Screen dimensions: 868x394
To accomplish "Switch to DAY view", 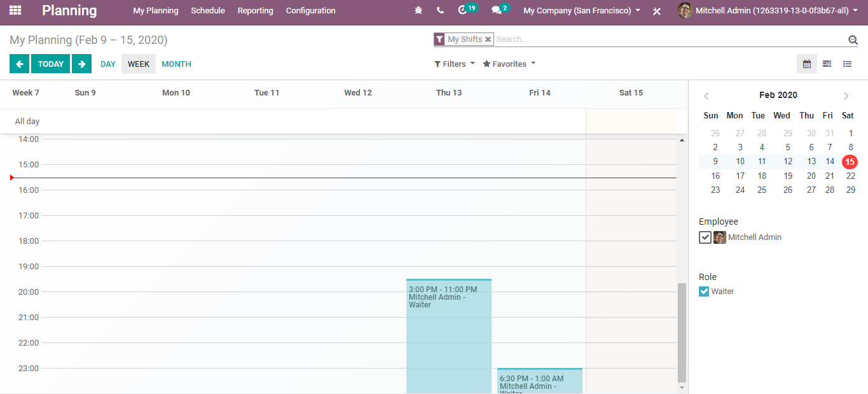I will pos(108,64).
